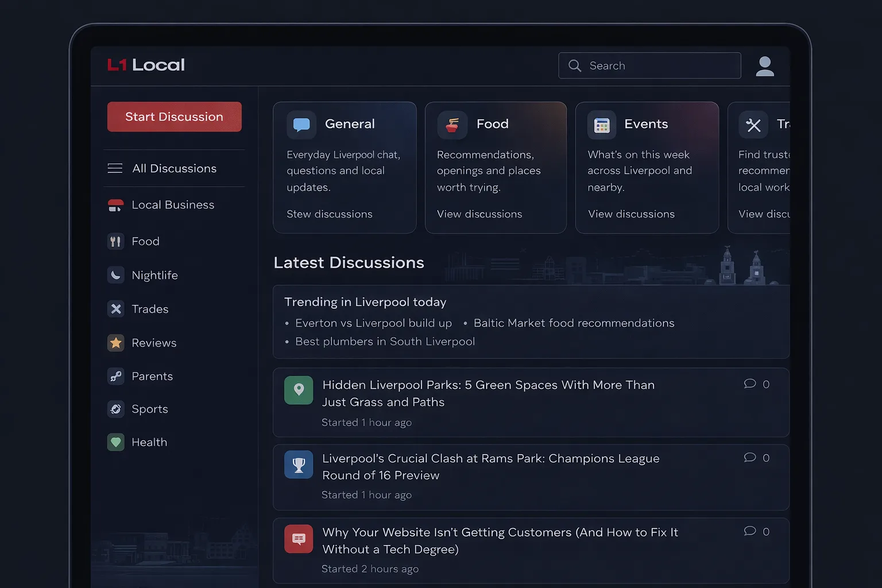This screenshot has width=882, height=588.
Task: Click the blue trophy discussion icon
Action: 299,465
